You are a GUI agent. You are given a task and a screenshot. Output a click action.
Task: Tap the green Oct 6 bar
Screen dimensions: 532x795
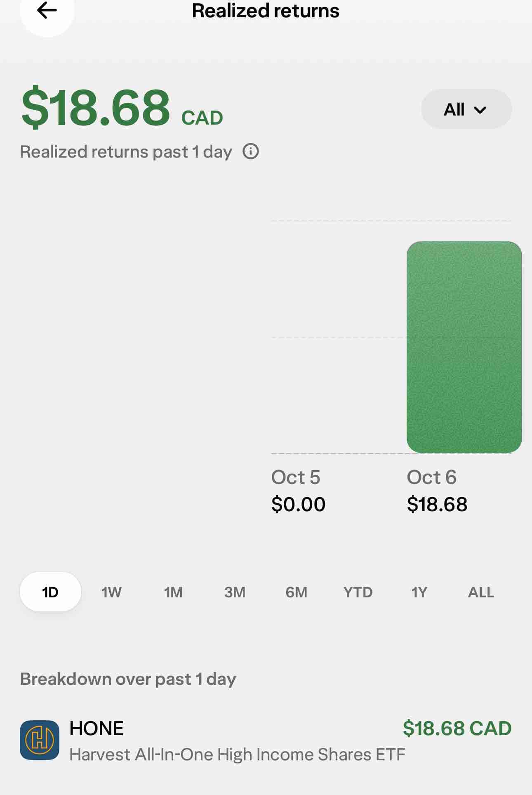coord(464,347)
